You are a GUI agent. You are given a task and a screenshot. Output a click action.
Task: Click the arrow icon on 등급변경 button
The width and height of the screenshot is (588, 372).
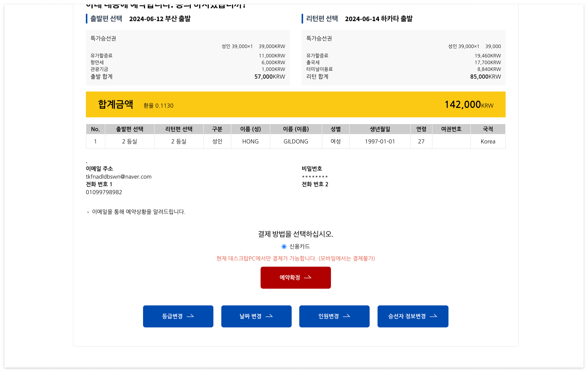191,316
